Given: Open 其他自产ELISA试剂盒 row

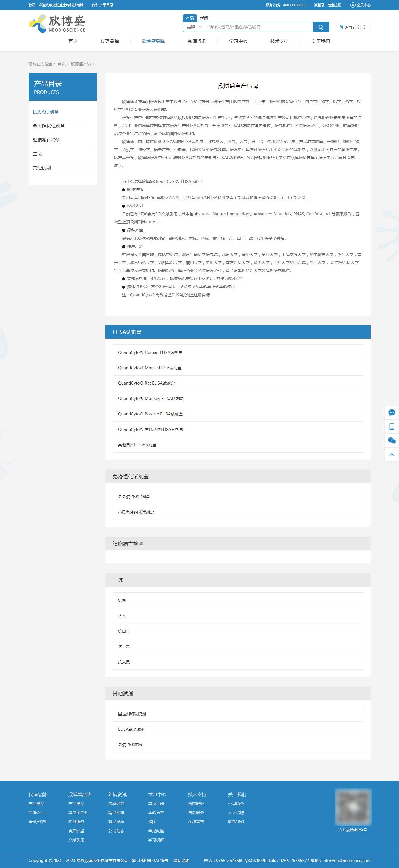Looking at the screenshot, I should [238, 445].
